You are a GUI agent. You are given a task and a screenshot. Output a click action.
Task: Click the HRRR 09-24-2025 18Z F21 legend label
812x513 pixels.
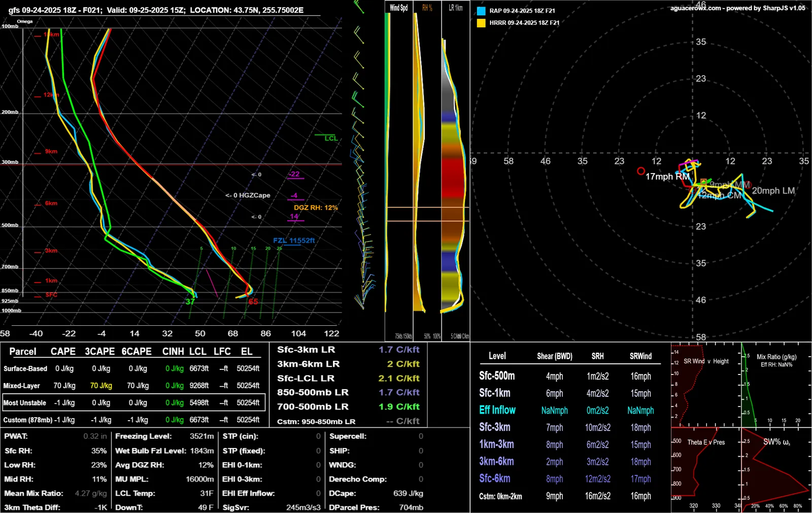[524, 23]
